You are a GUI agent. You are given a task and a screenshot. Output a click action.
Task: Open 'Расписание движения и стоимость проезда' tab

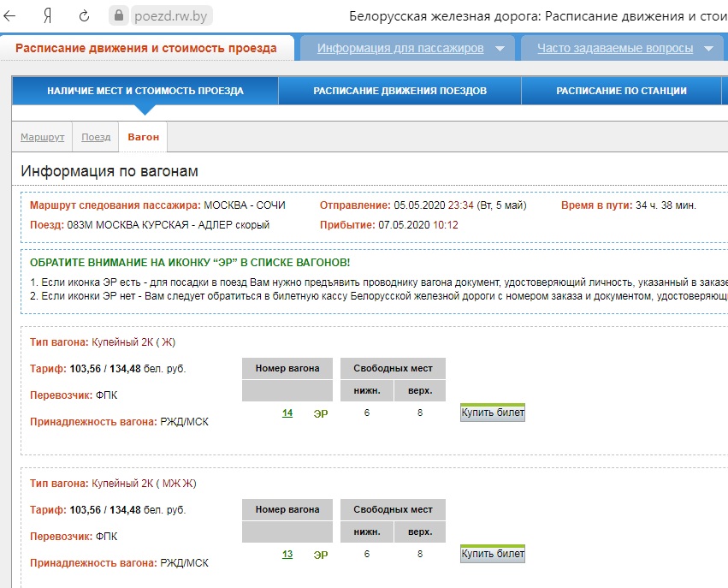[x=146, y=48]
